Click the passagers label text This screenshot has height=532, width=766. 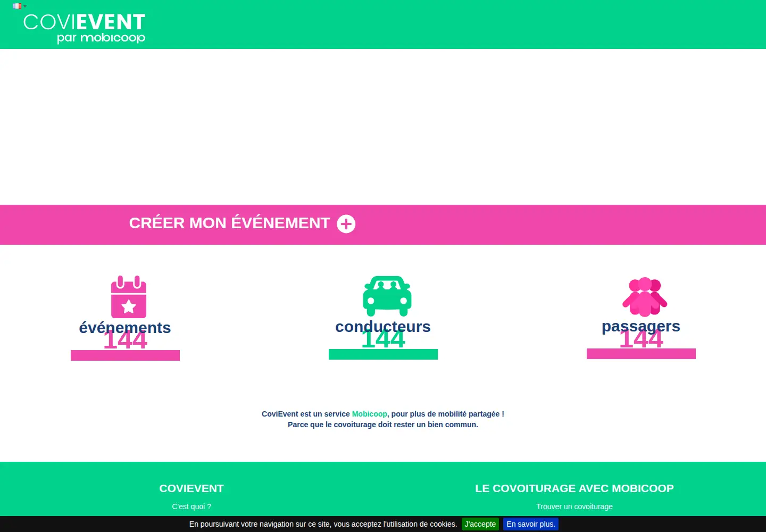click(641, 326)
